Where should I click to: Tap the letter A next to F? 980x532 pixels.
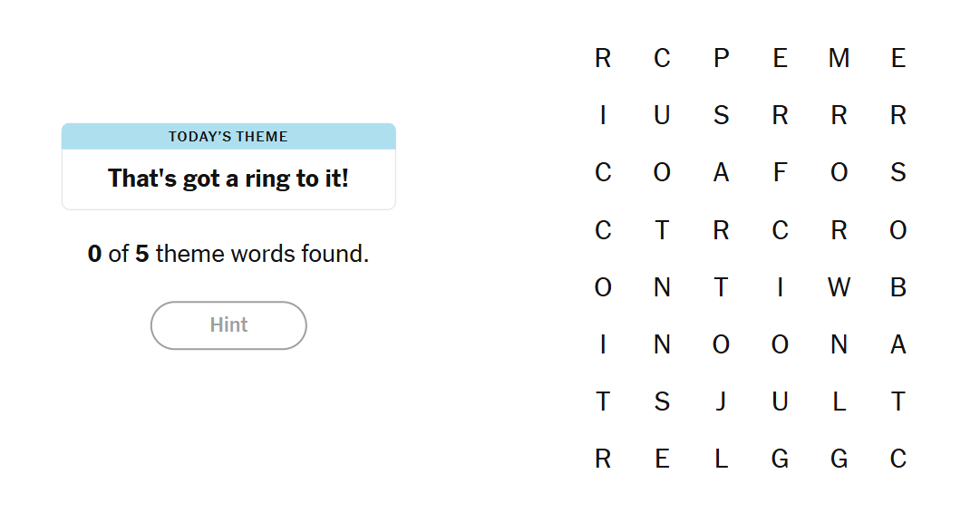pos(721,173)
